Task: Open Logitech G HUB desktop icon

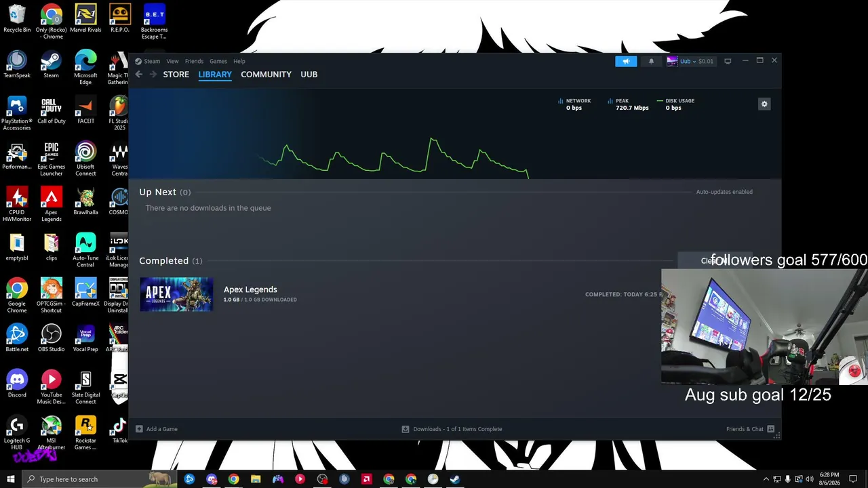Action: (17, 432)
